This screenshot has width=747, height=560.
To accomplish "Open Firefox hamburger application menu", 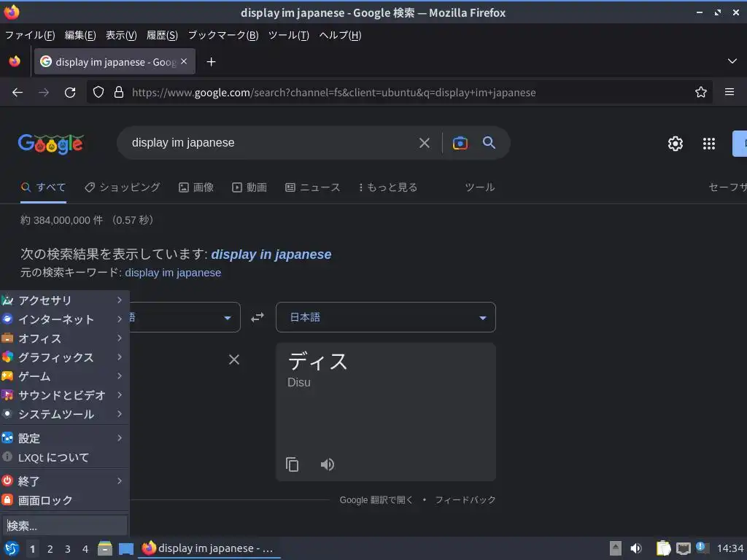I will (729, 92).
